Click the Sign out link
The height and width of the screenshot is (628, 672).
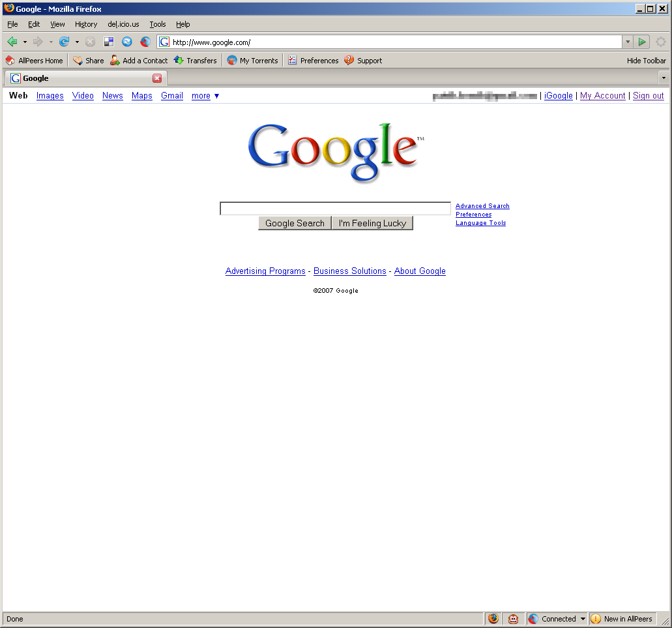649,96
